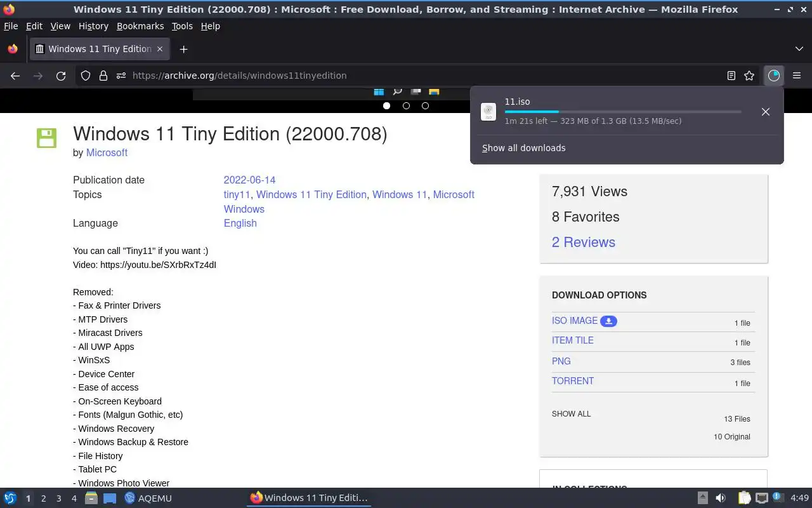Image resolution: width=812 pixels, height=508 pixels.
Task: Expand PNG download option
Action: coord(561,361)
